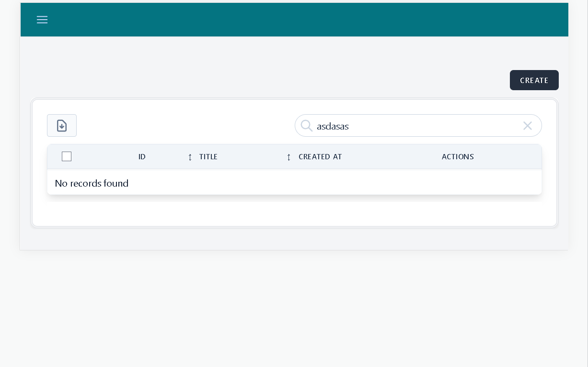Click the magnifying glass search icon
588x367 pixels.
[x=307, y=126]
